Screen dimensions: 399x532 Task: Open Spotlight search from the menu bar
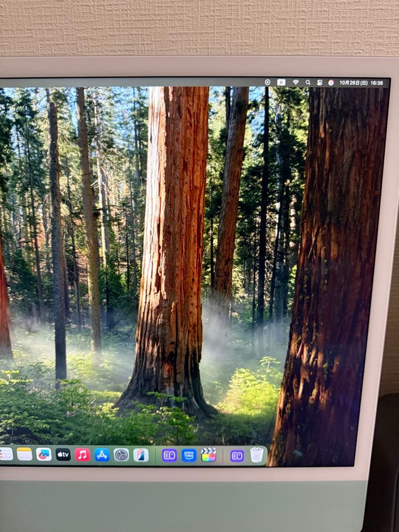[309, 81]
